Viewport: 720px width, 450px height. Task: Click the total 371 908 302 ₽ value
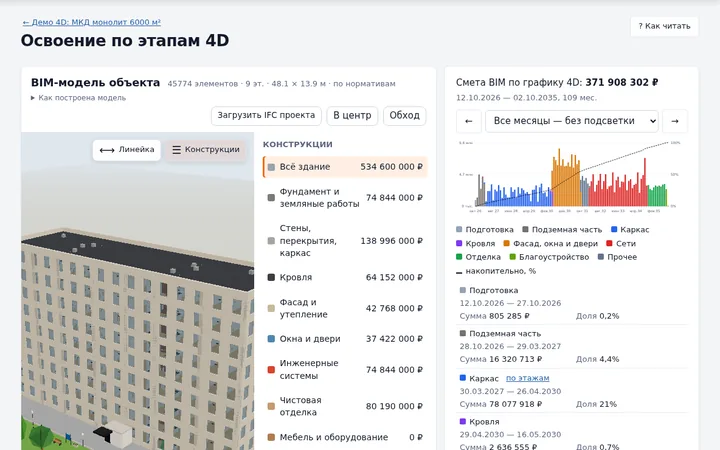pyautogui.click(x=622, y=83)
